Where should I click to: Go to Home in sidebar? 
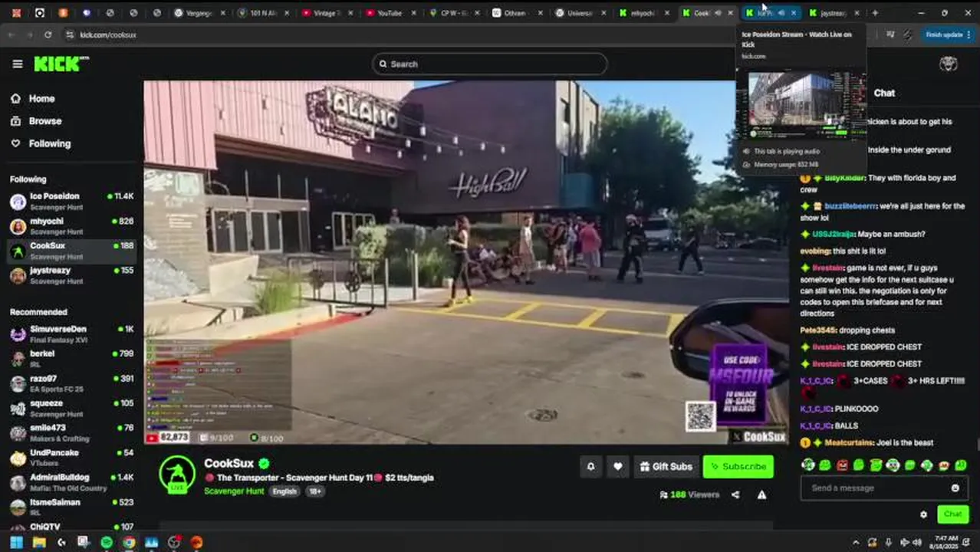(x=33, y=98)
